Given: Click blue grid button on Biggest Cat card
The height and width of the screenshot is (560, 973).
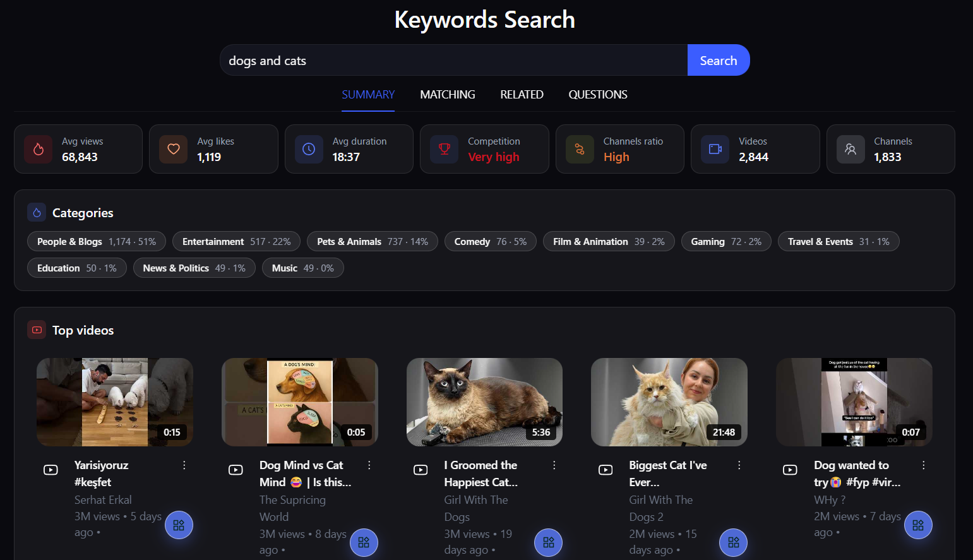Looking at the screenshot, I should [734, 542].
